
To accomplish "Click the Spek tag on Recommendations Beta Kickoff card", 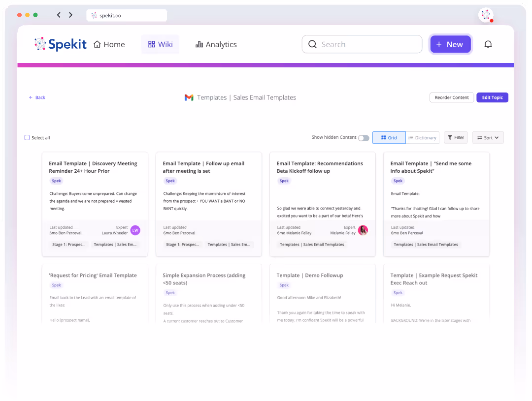I will (x=284, y=181).
